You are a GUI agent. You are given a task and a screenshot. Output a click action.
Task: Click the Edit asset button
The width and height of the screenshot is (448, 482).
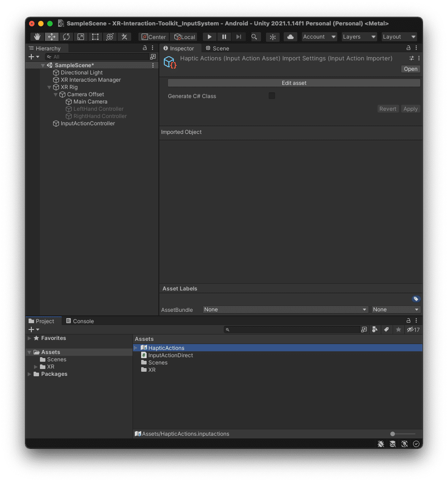pos(294,83)
